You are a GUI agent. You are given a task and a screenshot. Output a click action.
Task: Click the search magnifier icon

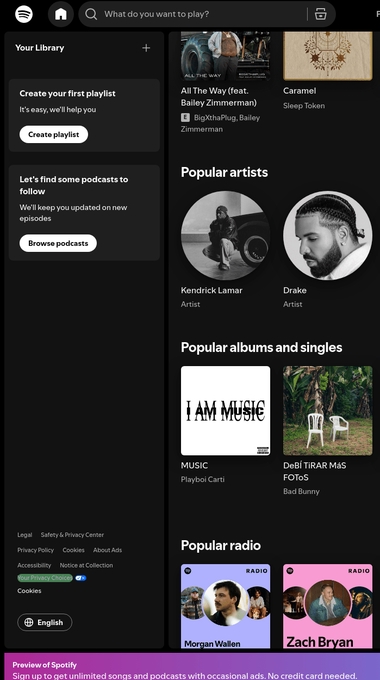(x=91, y=14)
